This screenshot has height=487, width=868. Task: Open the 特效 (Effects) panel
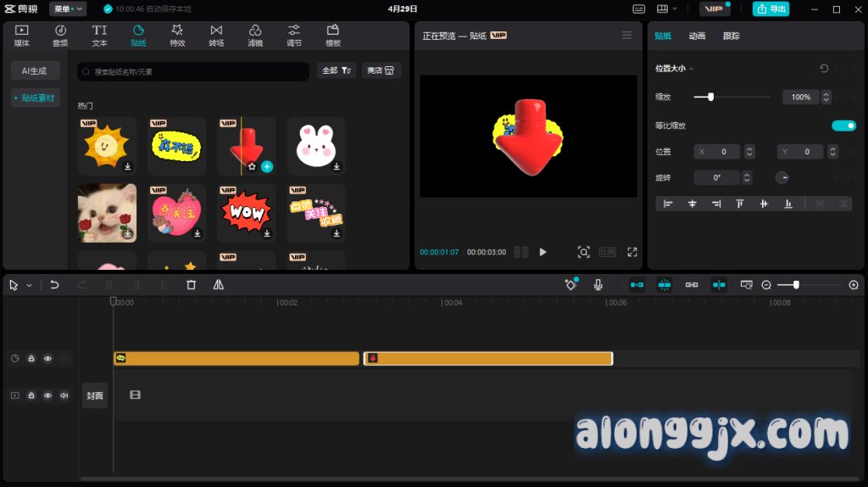[177, 35]
